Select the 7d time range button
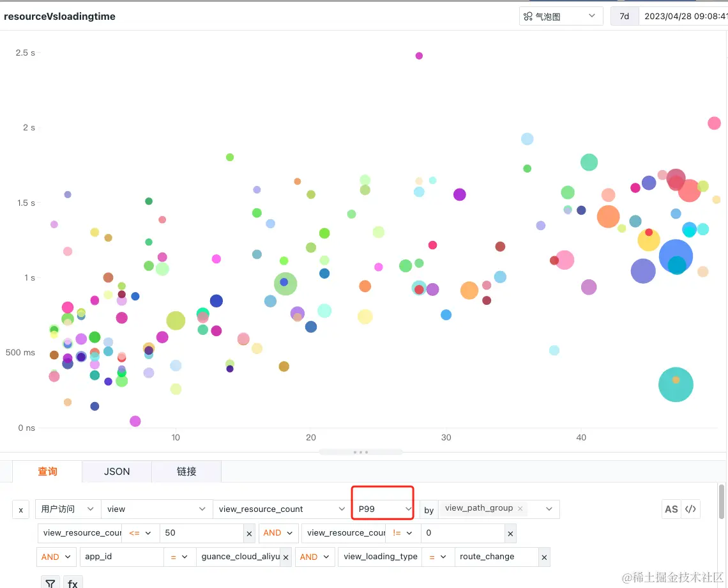 click(625, 16)
